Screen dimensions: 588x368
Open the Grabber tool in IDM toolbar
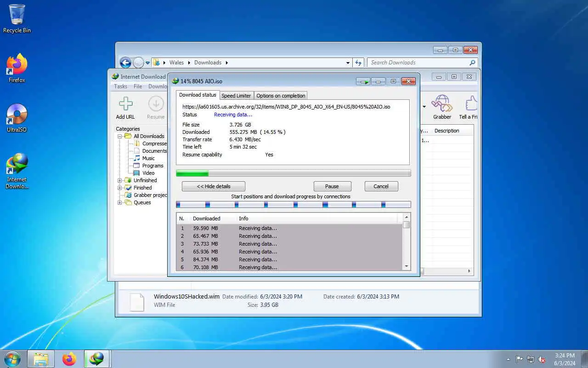(442, 108)
